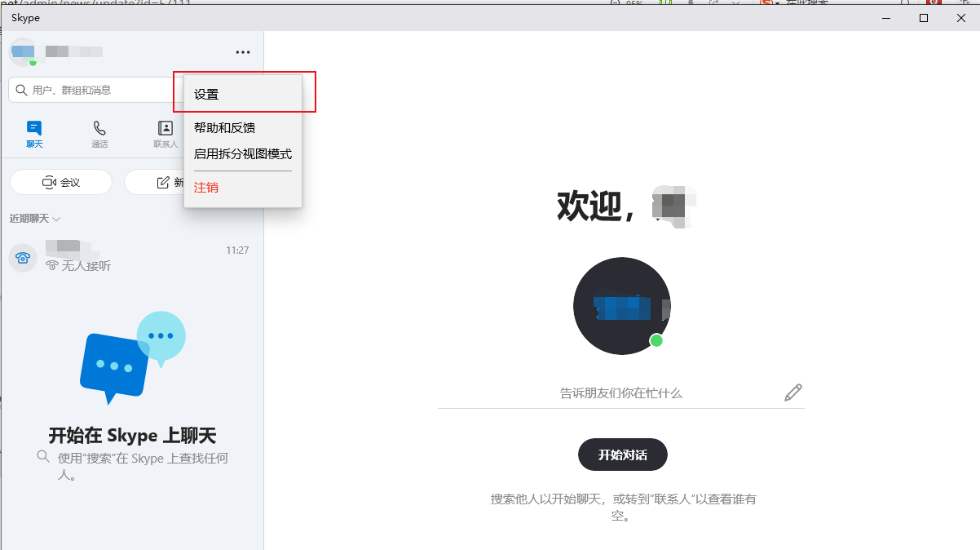Choose 帮助和反馈 menu entry
Screen dimensions: 980x550
pyautogui.click(x=243, y=128)
